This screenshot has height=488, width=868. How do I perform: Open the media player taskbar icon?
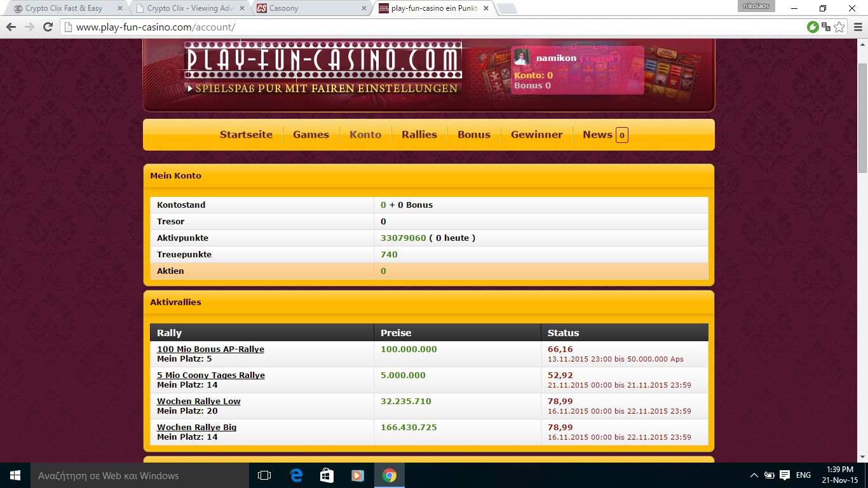click(358, 475)
